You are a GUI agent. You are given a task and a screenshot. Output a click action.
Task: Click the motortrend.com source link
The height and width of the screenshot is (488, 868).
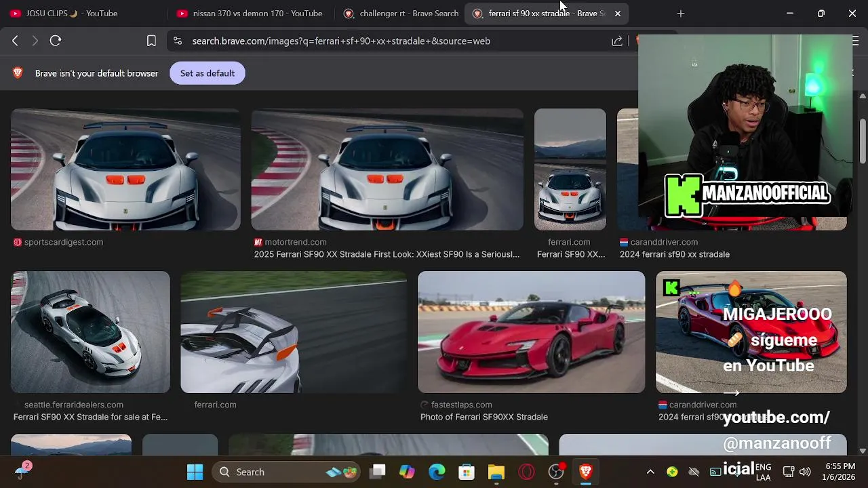click(296, 242)
